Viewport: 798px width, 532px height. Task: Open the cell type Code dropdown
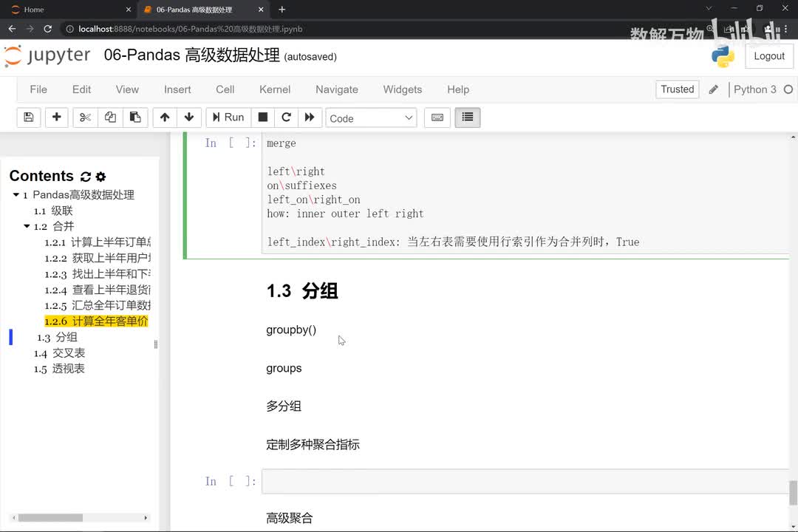pos(371,118)
